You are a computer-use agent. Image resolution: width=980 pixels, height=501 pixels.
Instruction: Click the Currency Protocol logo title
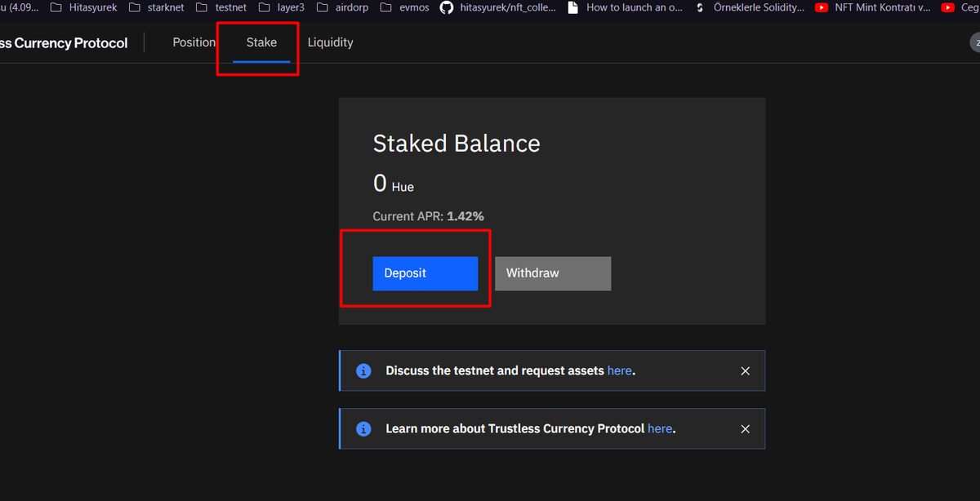point(64,43)
